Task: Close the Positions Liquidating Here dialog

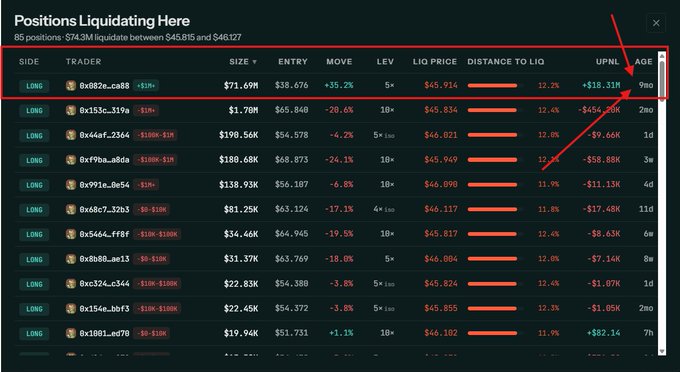Action: [x=656, y=23]
